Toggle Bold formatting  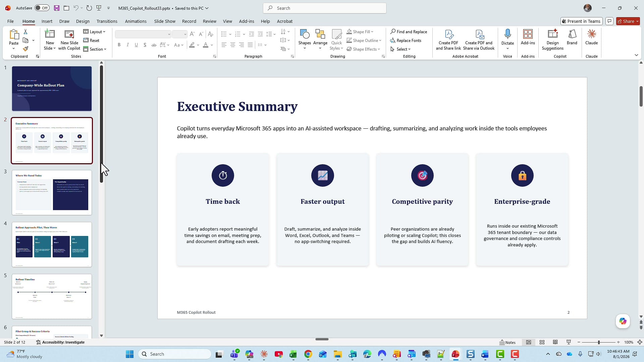(x=119, y=45)
